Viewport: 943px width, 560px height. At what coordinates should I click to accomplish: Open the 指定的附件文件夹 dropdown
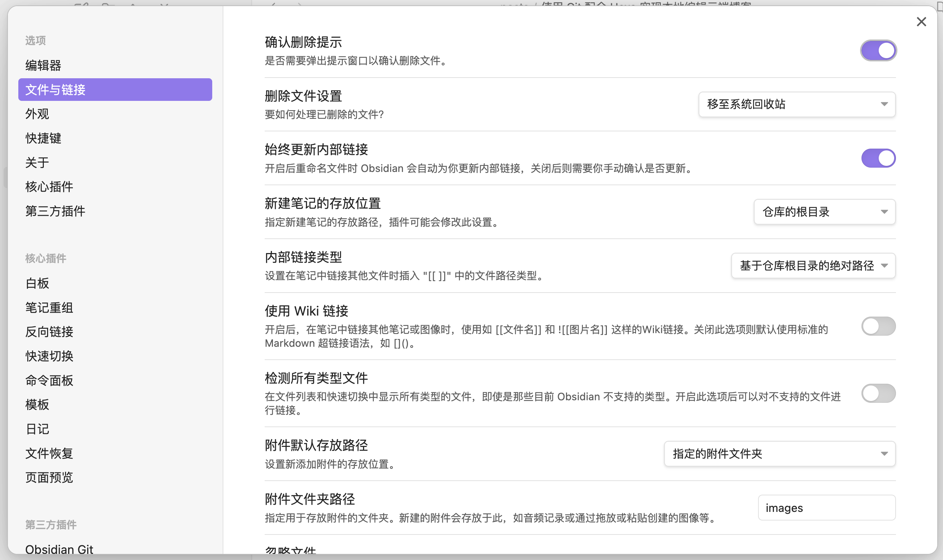[779, 454]
